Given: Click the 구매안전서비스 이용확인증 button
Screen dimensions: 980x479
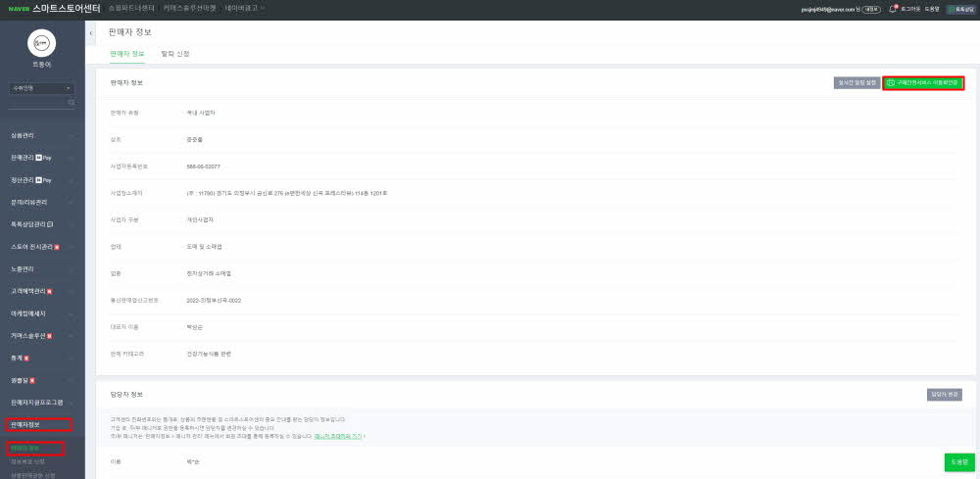Looking at the screenshot, I should [922, 83].
